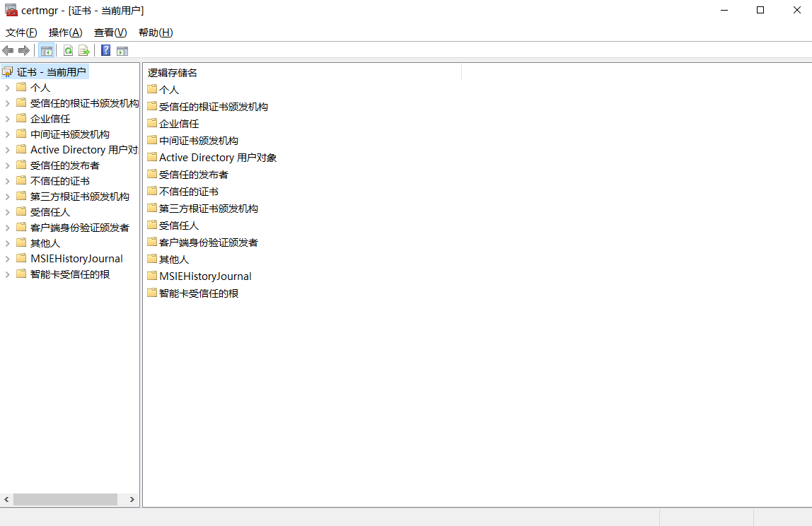Select 其他人 label in the tree
The width and height of the screenshot is (812, 526).
click(45, 243)
